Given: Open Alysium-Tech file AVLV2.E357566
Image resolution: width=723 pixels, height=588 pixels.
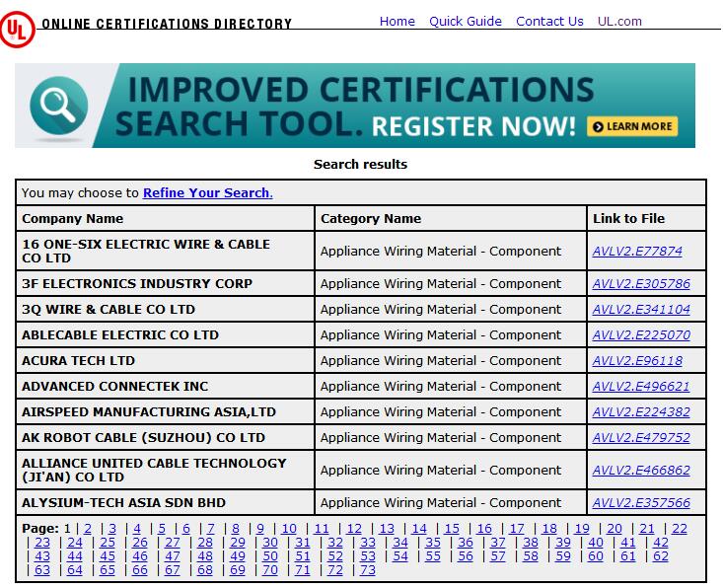Looking at the screenshot, I should click(x=641, y=503).
